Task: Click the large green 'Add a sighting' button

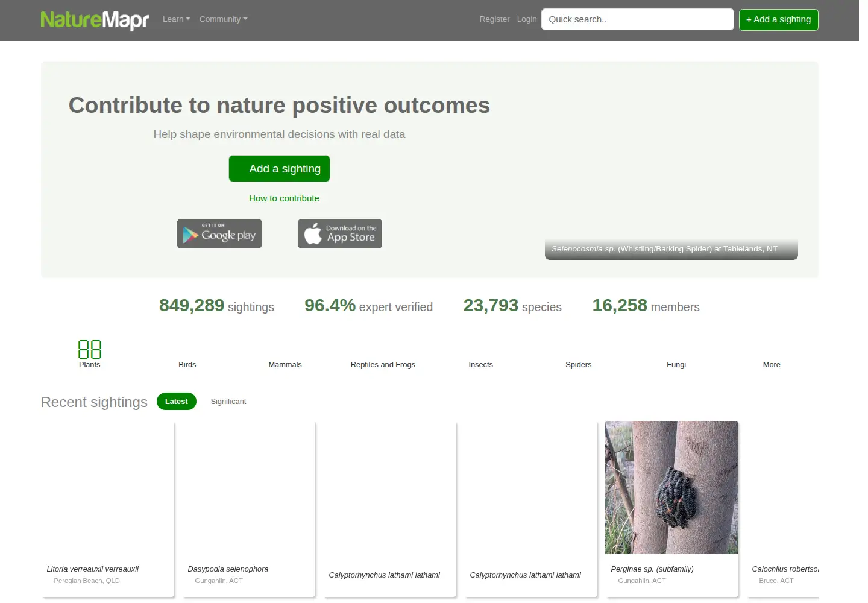Action: 279,168
